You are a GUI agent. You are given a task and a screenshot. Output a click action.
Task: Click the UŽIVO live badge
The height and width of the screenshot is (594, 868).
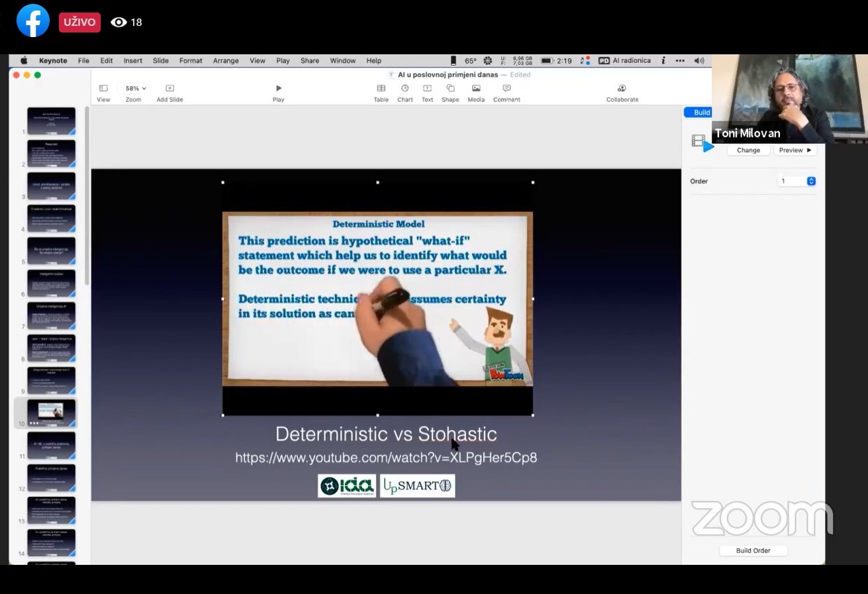coord(79,23)
